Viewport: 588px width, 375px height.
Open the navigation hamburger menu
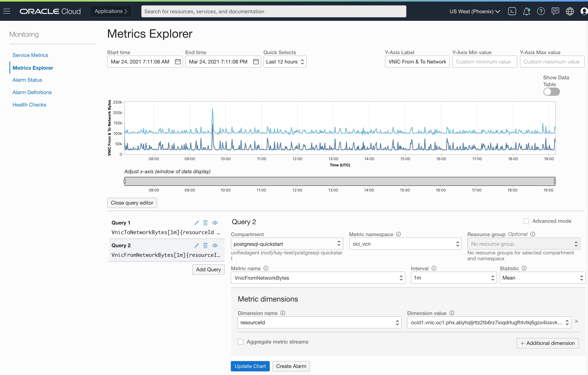coord(7,11)
